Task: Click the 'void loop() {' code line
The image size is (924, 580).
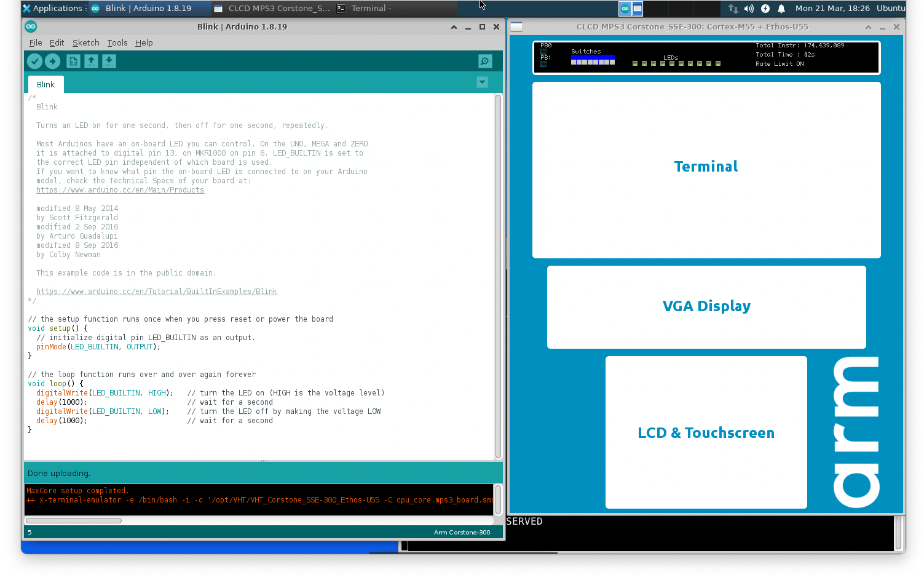Action: click(x=55, y=384)
